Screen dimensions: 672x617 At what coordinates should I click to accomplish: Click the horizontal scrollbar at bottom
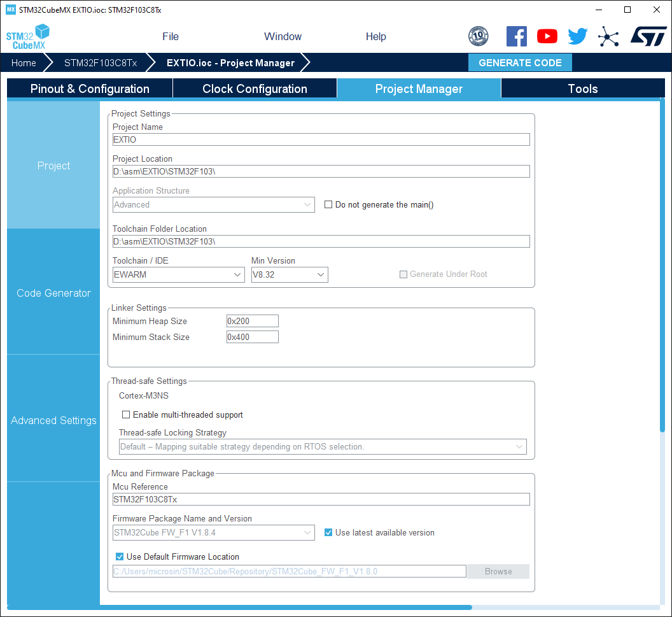point(239,607)
